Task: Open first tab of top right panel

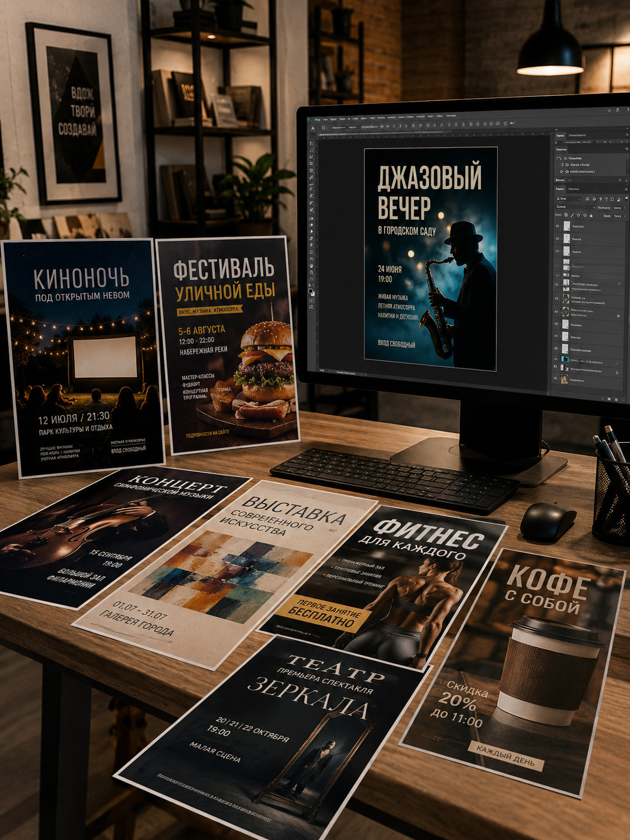Action: tap(560, 136)
